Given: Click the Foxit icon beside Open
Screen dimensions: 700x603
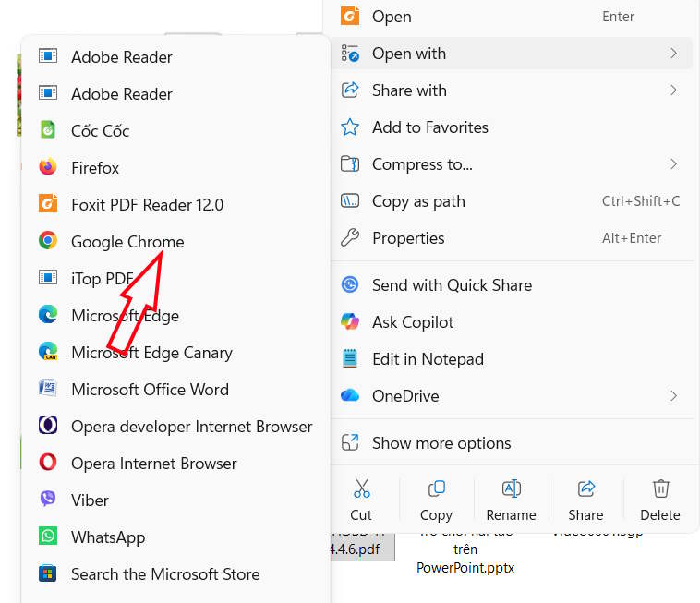Looking at the screenshot, I should (350, 16).
